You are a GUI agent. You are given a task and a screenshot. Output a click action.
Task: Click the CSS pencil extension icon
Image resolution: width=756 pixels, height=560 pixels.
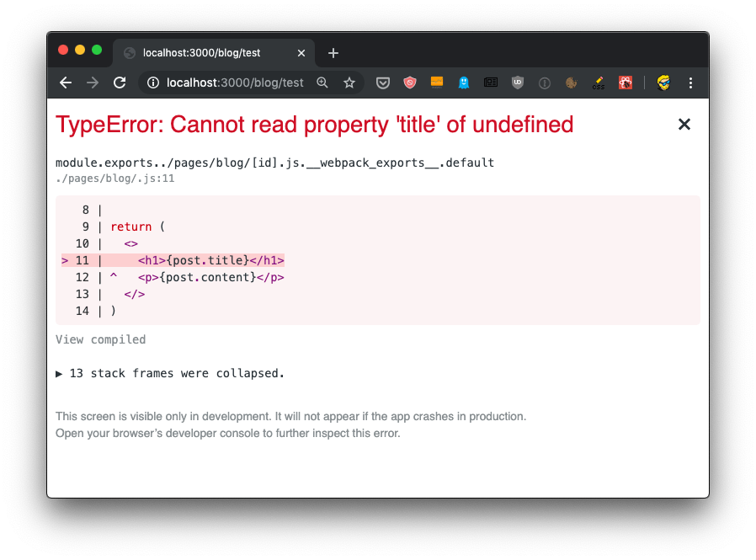pos(598,83)
